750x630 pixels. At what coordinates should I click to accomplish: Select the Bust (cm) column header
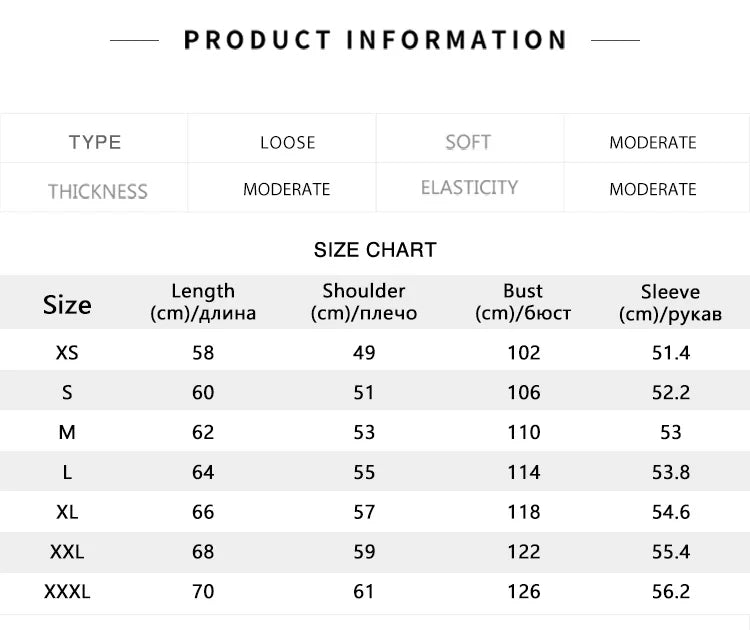point(523,302)
